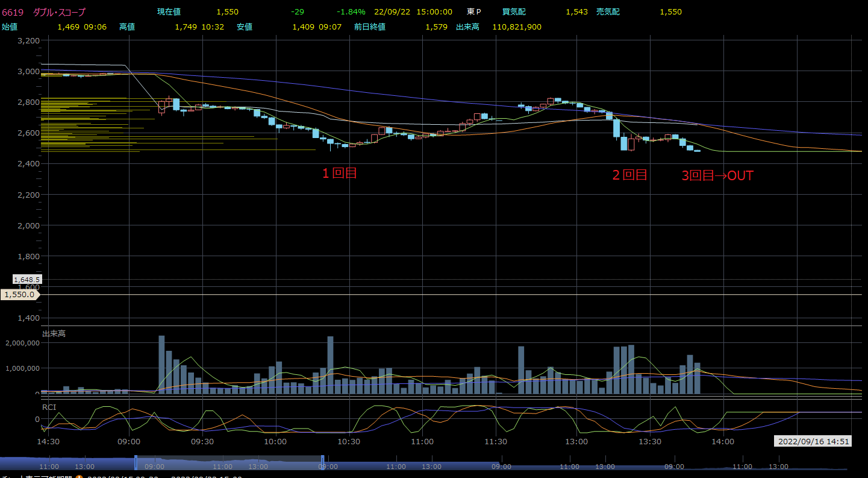Select the 3回目→OUT annotation text
The height and width of the screenshot is (478, 868).
[717, 175]
